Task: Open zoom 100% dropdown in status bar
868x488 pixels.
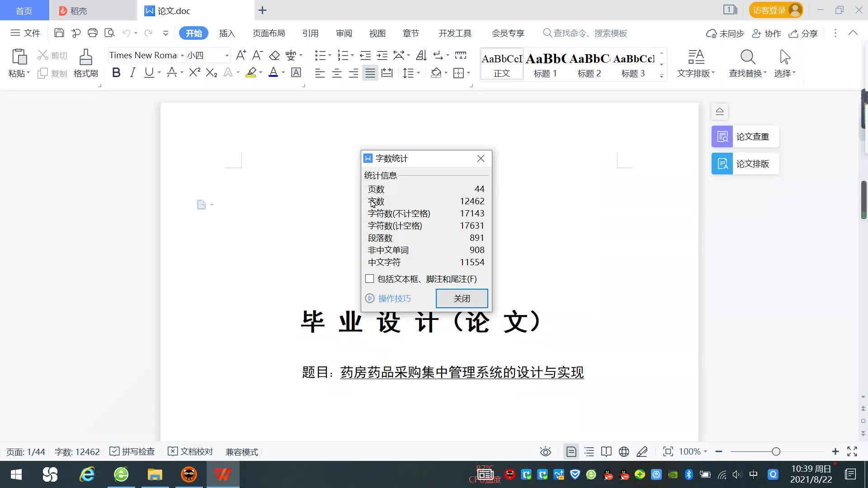Action: (x=705, y=451)
